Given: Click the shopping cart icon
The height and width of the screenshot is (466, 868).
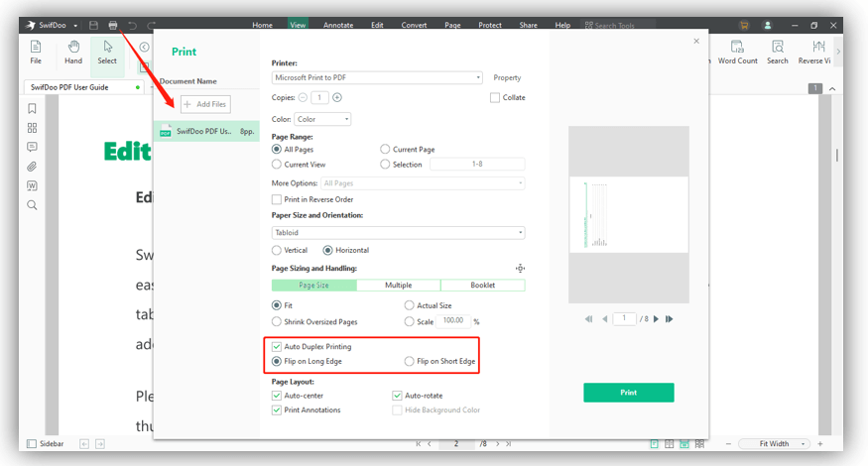Looking at the screenshot, I should coord(744,25).
